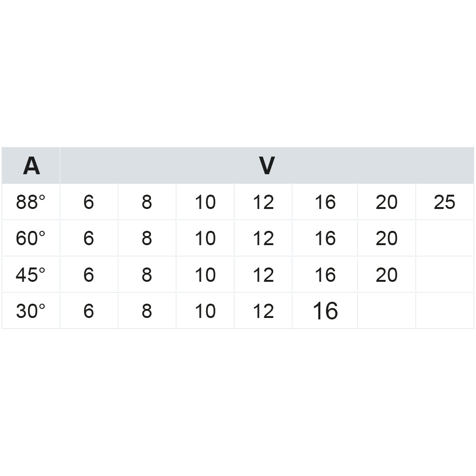Click the V column header
Image resolution: width=476 pixels, height=476 pixels.
267,166
